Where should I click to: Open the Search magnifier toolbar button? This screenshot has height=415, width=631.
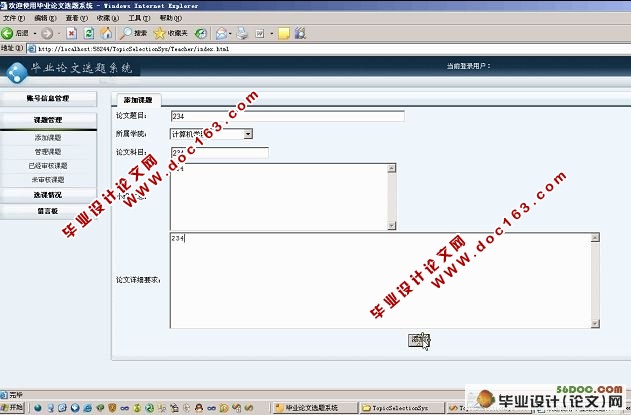[x=134, y=33]
